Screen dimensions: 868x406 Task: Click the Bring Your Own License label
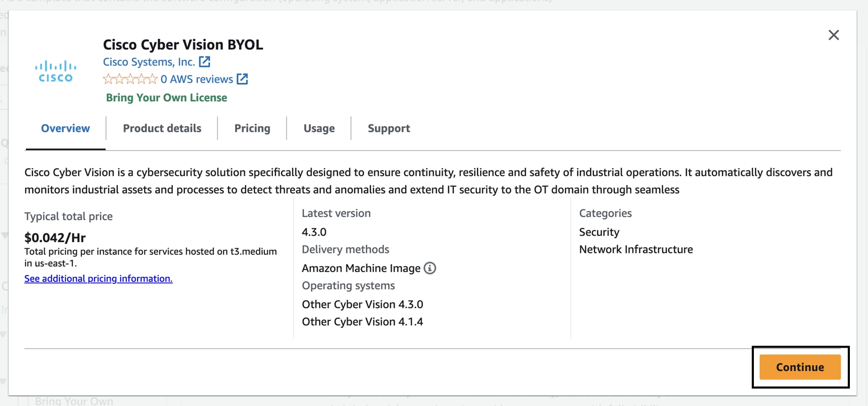pyautogui.click(x=167, y=98)
